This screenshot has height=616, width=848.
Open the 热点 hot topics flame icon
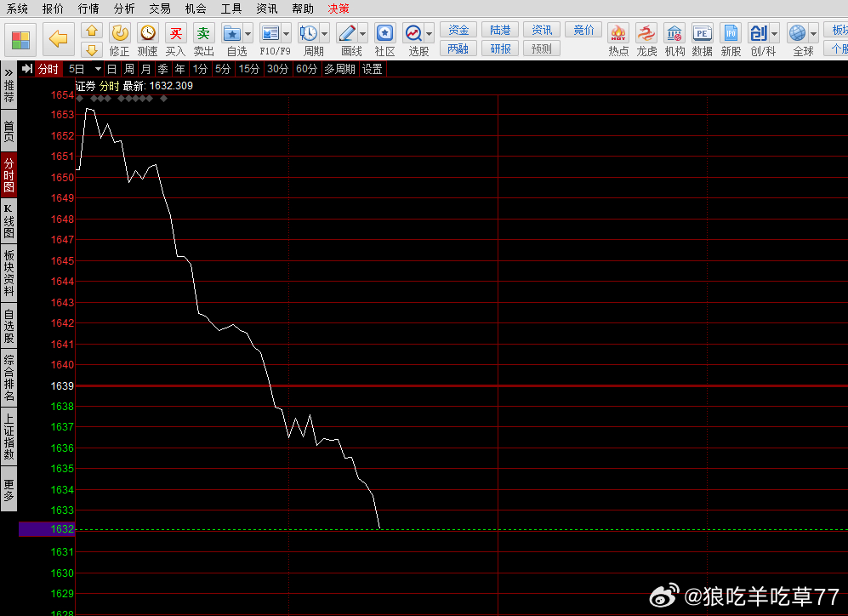point(618,33)
